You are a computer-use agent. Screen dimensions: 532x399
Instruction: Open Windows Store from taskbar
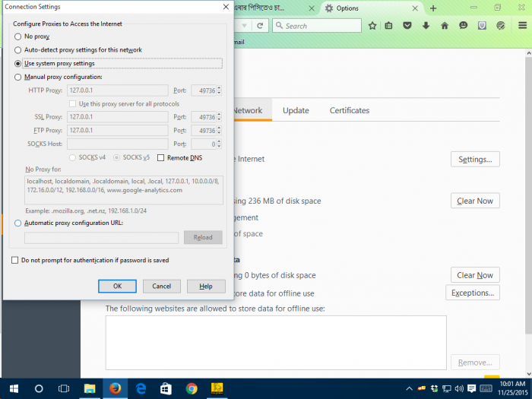tap(166, 389)
